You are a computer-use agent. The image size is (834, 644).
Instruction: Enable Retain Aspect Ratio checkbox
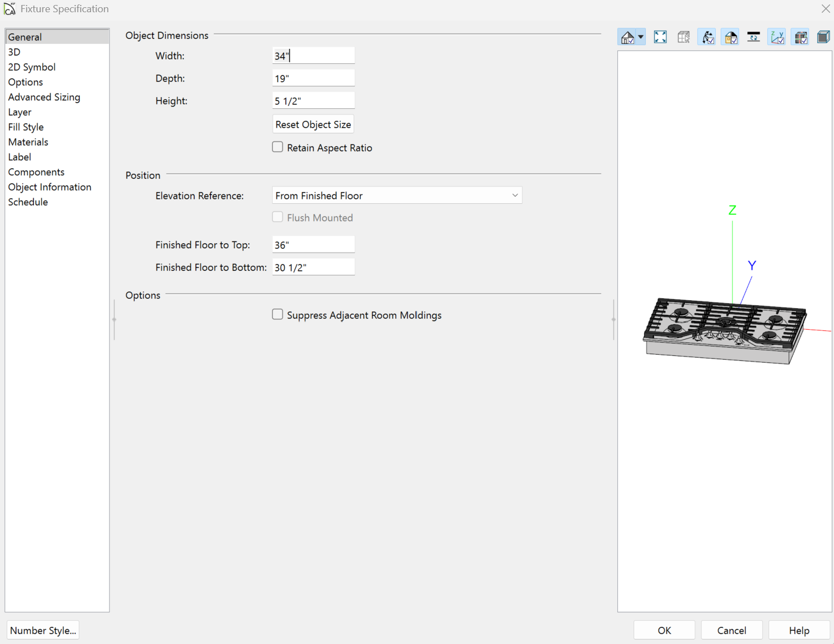pyautogui.click(x=278, y=147)
